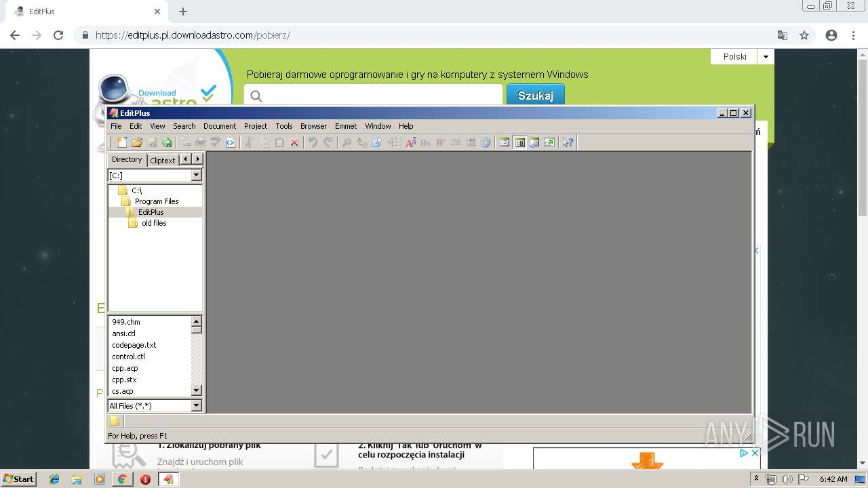This screenshot has width=868, height=488.
Task: Reload the Chrome page
Action: tap(58, 35)
